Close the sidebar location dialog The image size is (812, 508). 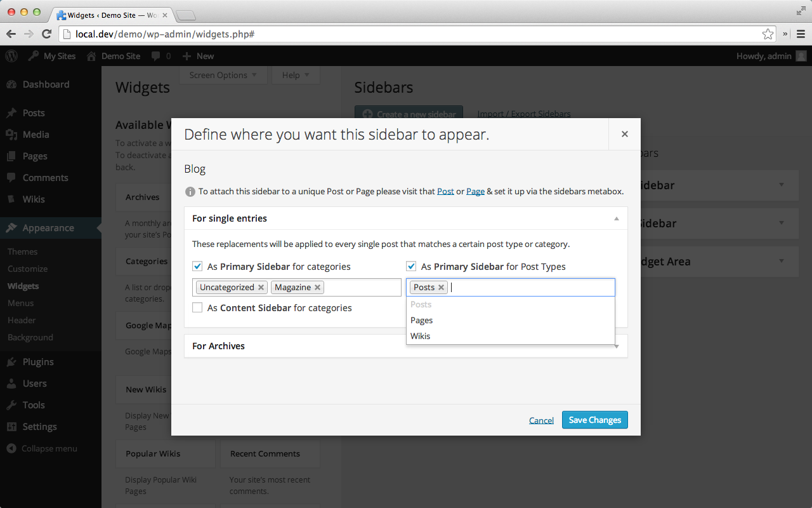click(x=625, y=134)
